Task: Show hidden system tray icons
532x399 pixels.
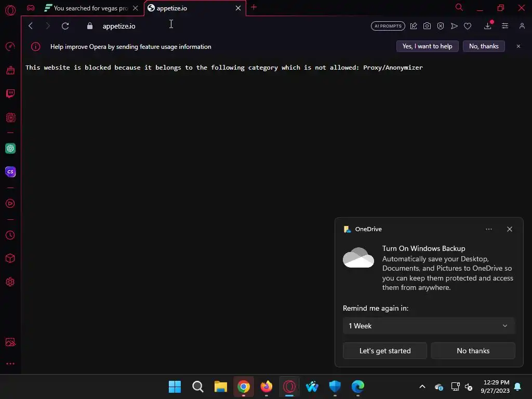Action: [422, 387]
